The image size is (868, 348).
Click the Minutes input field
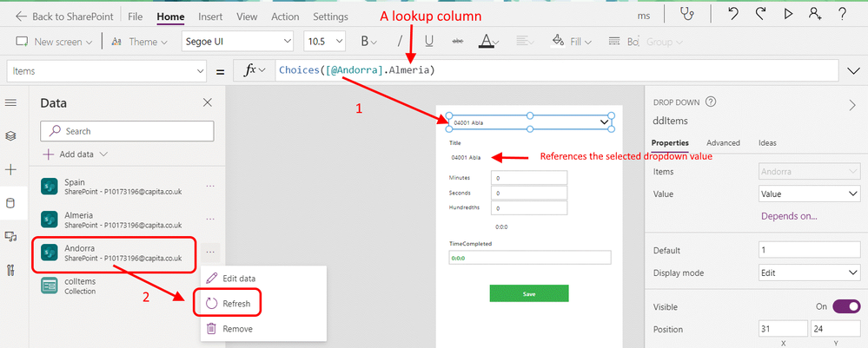(x=528, y=178)
